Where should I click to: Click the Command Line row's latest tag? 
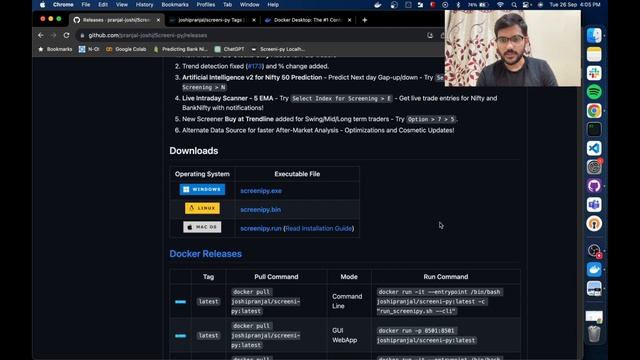click(208, 301)
